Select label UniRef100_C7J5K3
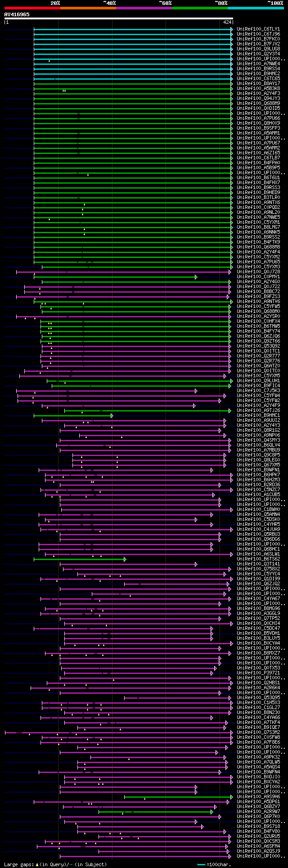The width and height of the screenshot is (288, 868). coord(258,390)
